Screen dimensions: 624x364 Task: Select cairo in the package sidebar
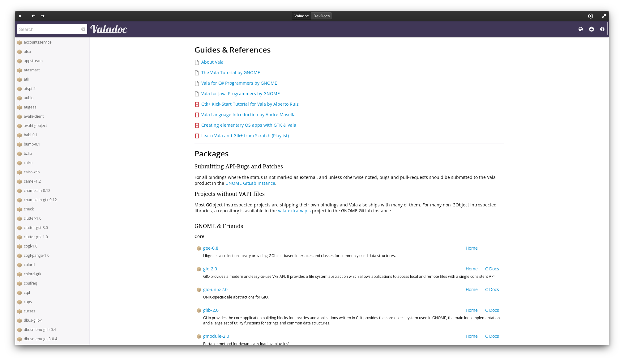pyautogui.click(x=28, y=163)
